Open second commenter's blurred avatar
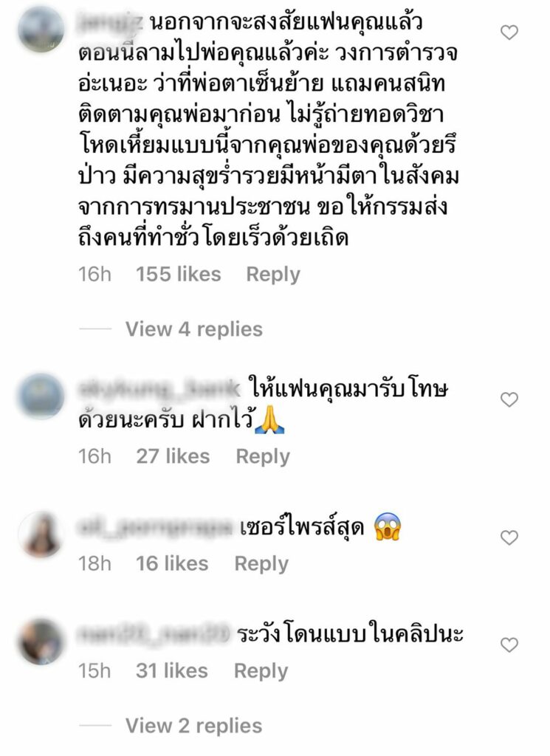The width and height of the screenshot is (550, 756). pos(41,396)
